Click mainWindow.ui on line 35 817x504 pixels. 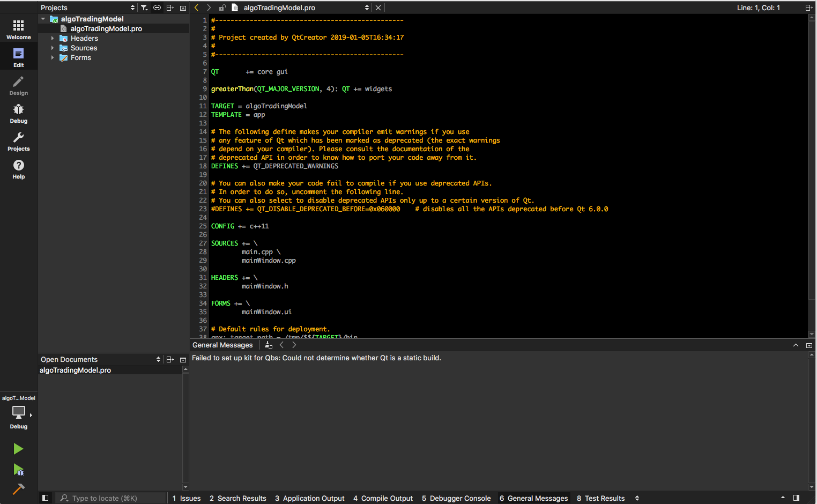266,312
